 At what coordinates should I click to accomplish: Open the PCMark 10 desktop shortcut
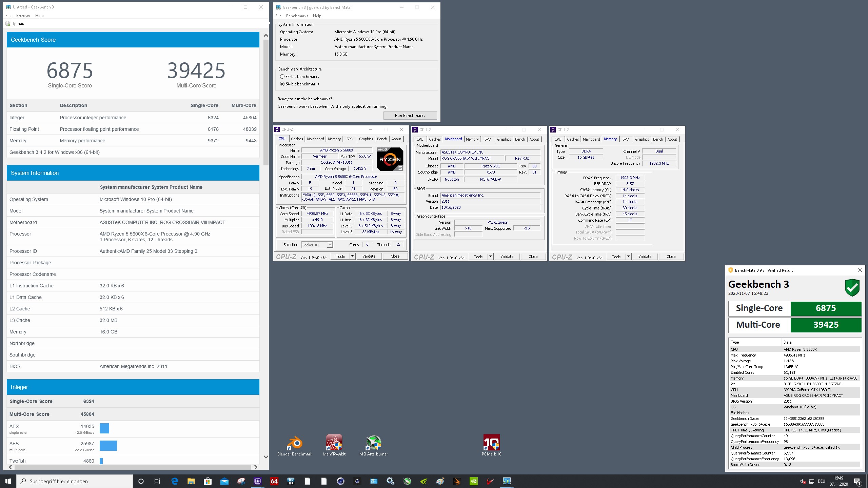491,445
